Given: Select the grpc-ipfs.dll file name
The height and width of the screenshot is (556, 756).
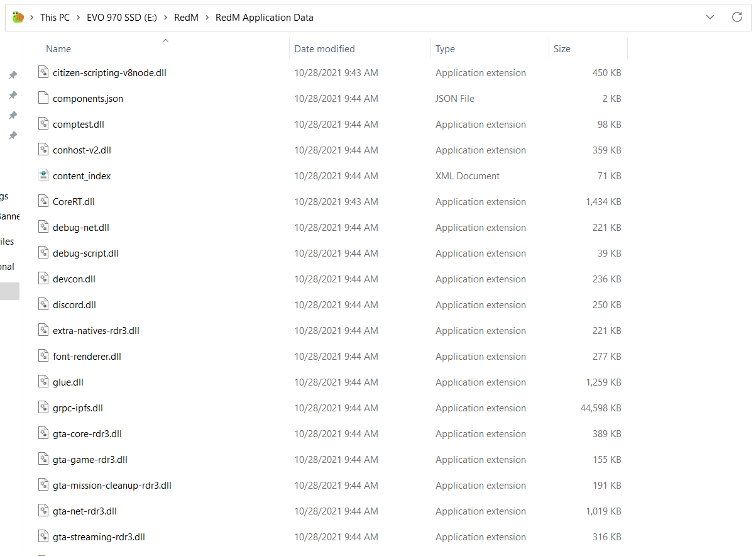Looking at the screenshot, I should tap(78, 408).
